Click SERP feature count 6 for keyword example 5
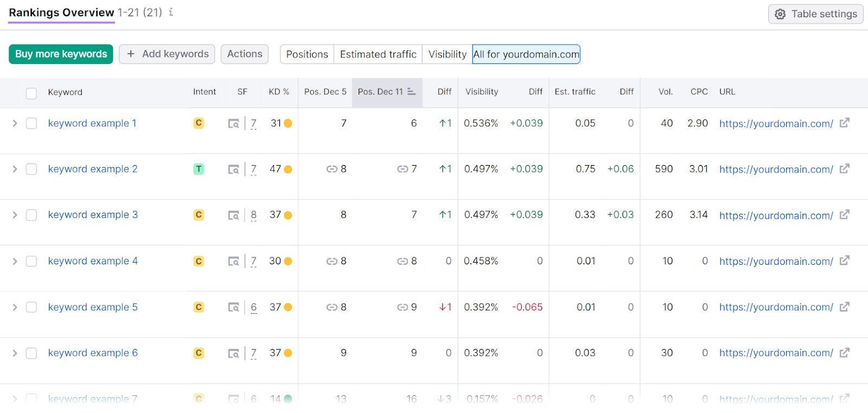 pos(253,307)
